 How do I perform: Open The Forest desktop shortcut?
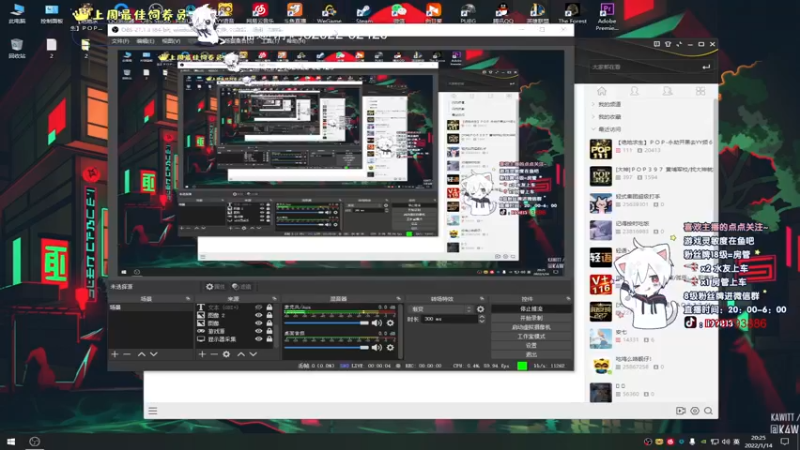(x=572, y=12)
